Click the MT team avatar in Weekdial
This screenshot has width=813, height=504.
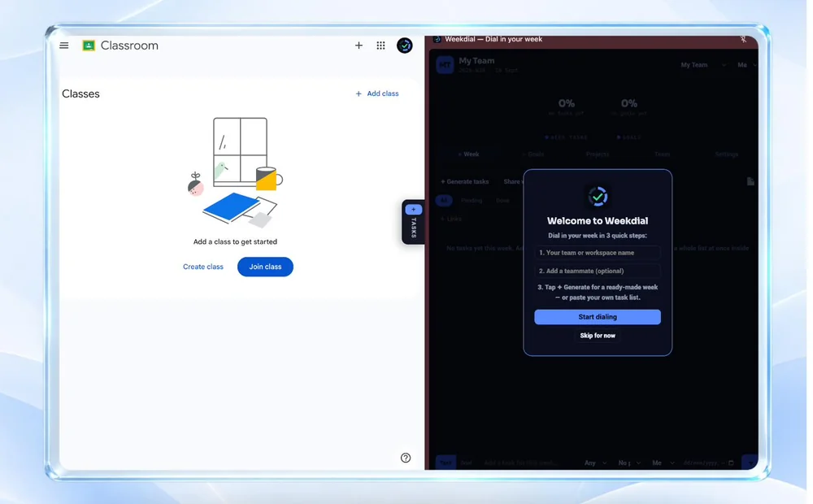tap(445, 65)
